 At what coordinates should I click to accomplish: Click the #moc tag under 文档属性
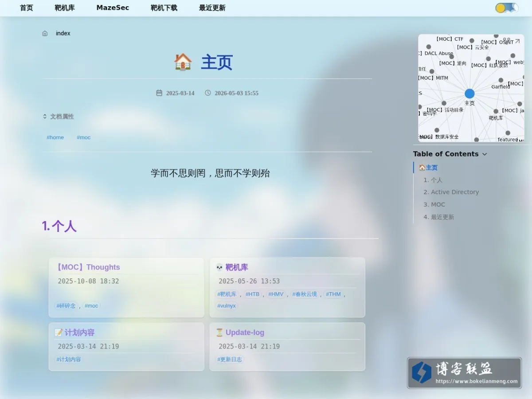pos(83,137)
